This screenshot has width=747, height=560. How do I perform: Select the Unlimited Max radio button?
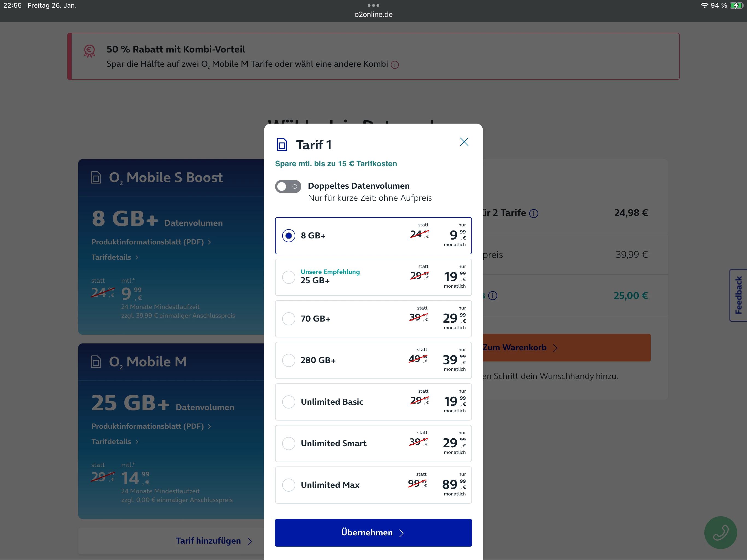(289, 485)
